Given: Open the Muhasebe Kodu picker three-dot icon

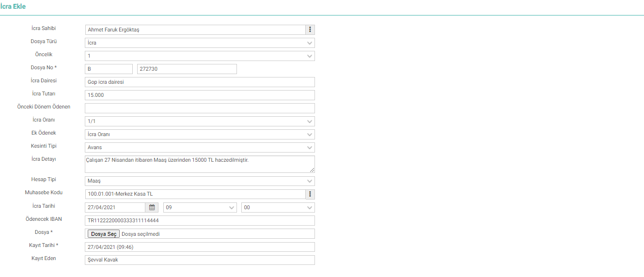Looking at the screenshot, I should point(310,194).
